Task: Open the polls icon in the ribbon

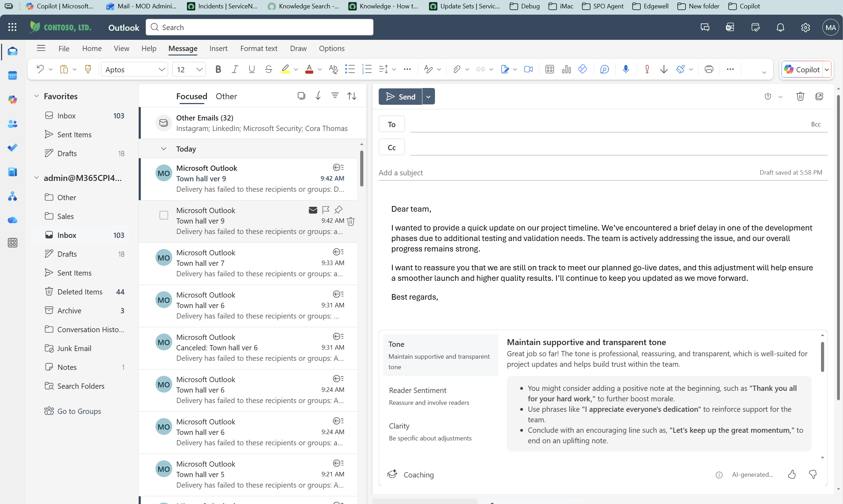Action: (x=566, y=69)
